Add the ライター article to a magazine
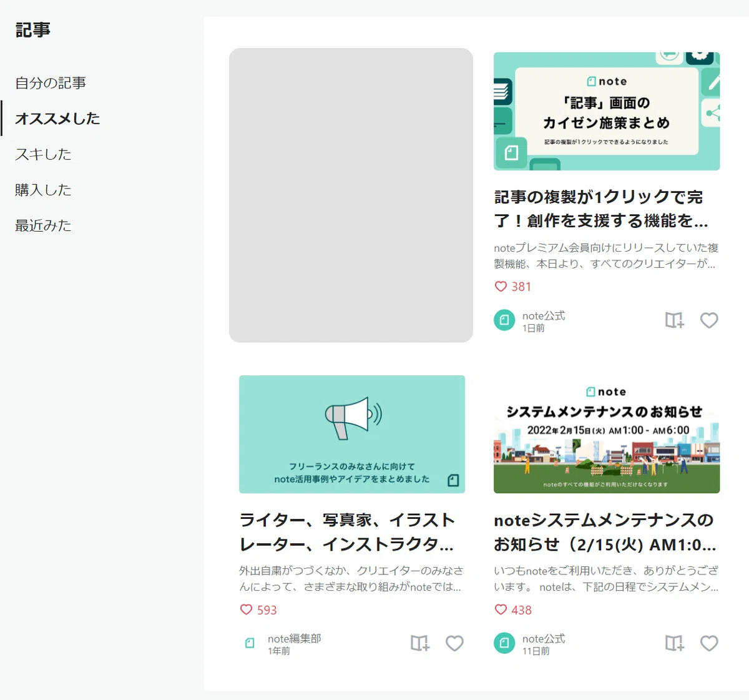 coord(420,643)
